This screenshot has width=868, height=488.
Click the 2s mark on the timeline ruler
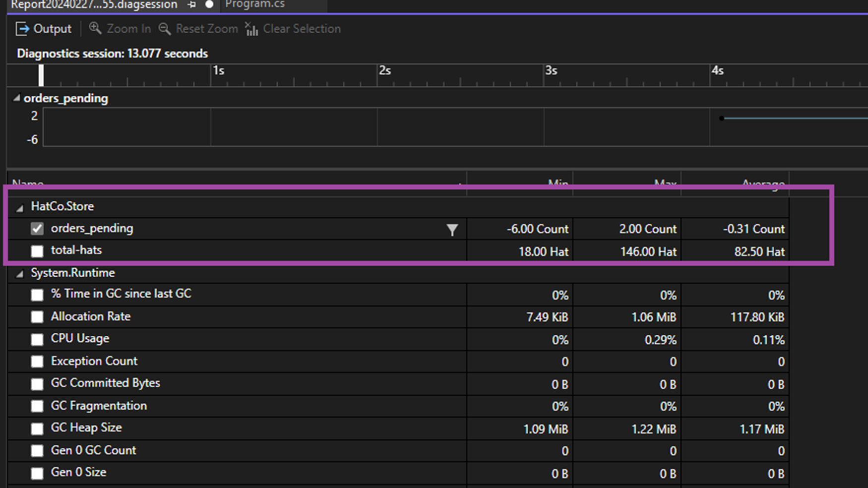point(385,70)
